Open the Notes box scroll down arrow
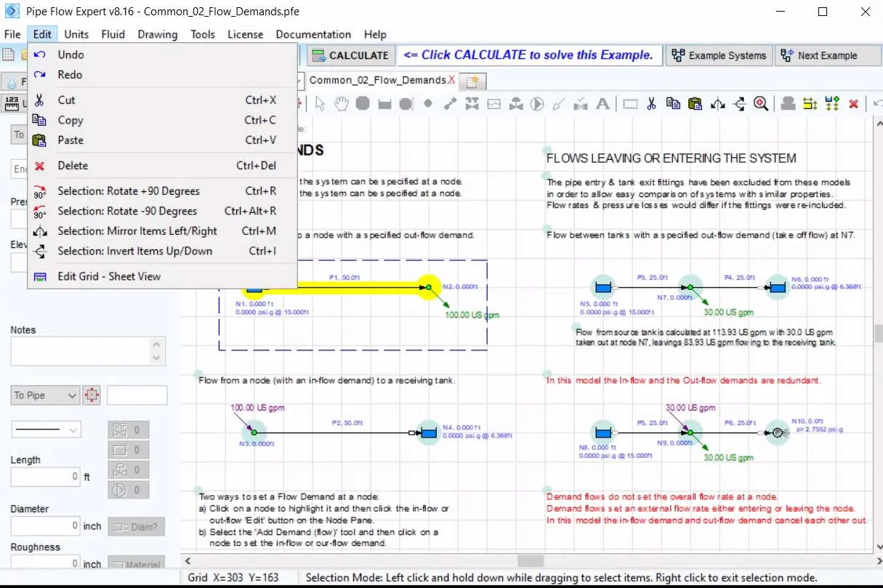Viewport: 883px width, 588px height. tap(156, 358)
